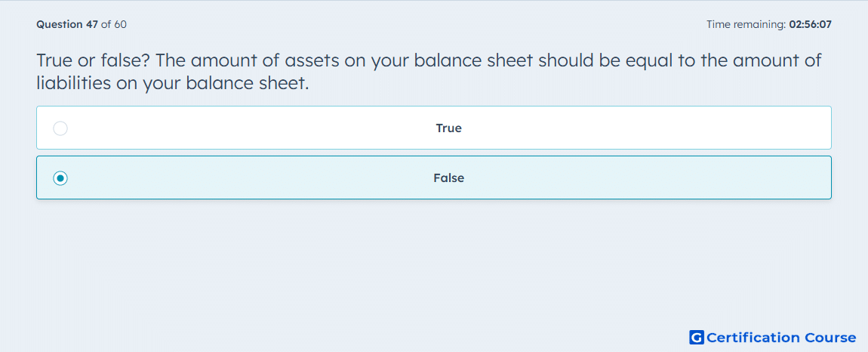Choose the True answer card
Screen dimensions: 868x352
pos(434,128)
